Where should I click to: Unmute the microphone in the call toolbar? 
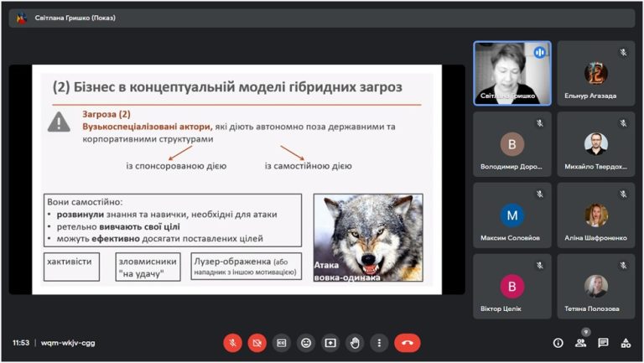[x=232, y=343]
